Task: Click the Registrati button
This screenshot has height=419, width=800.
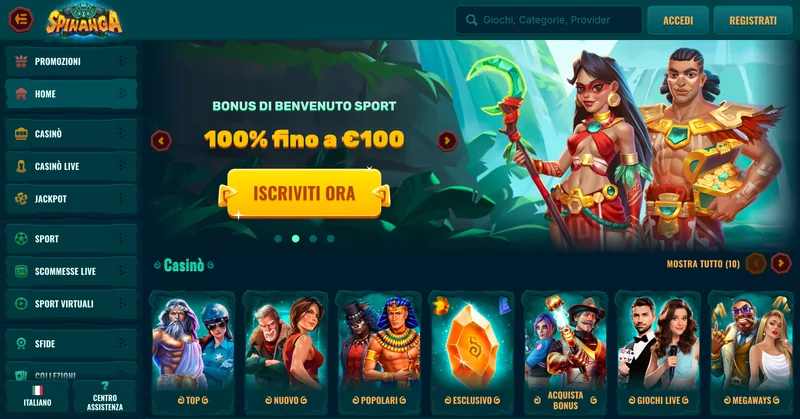Action: 753,20
